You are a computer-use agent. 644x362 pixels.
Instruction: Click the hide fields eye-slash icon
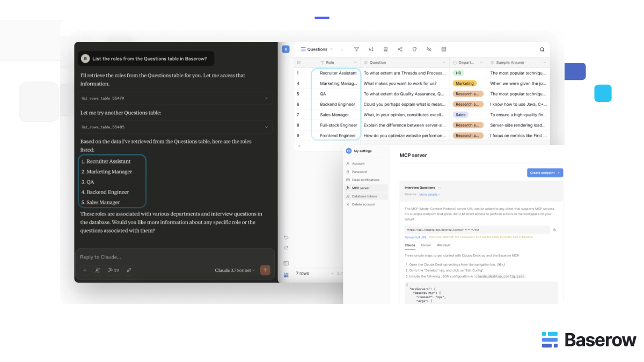pyautogui.click(x=429, y=49)
